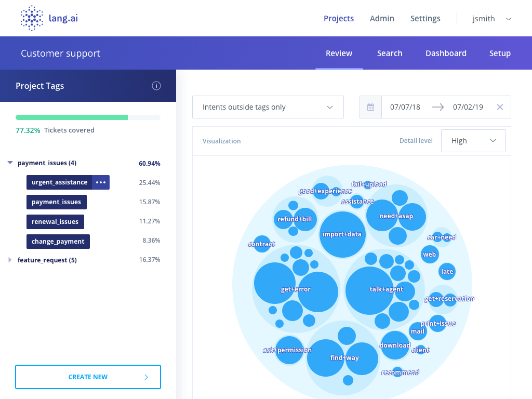Viewport: 532px width, 399px height.
Task: Click the tickets covered progress bar
Action: point(88,117)
